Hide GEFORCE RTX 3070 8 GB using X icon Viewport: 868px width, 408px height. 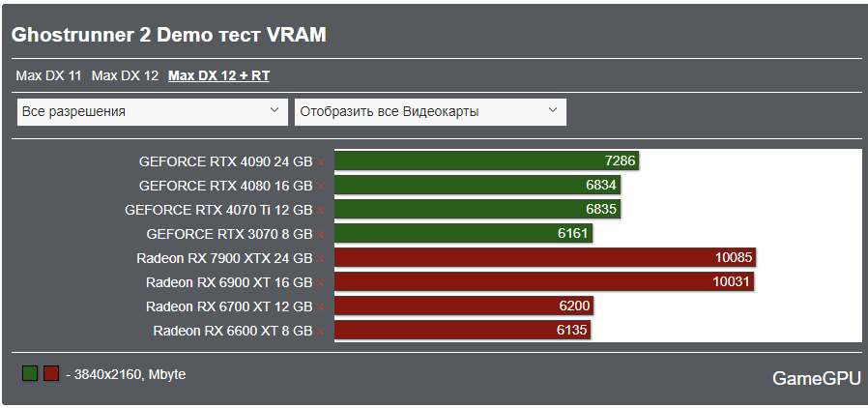point(320,234)
